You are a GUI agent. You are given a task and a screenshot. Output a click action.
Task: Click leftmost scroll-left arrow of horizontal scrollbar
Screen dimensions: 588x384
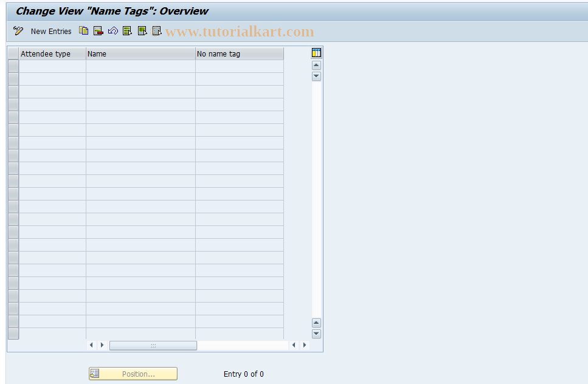[91, 345]
